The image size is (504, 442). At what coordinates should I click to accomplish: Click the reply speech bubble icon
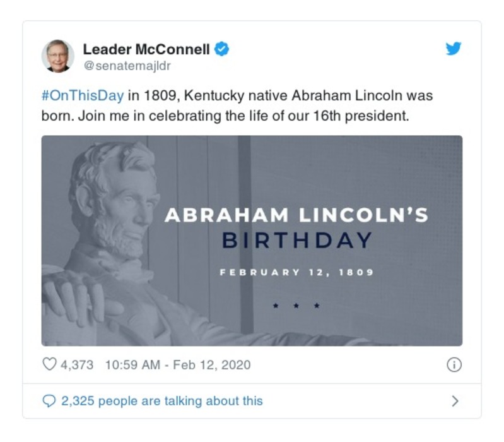pyautogui.click(x=49, y=401)
